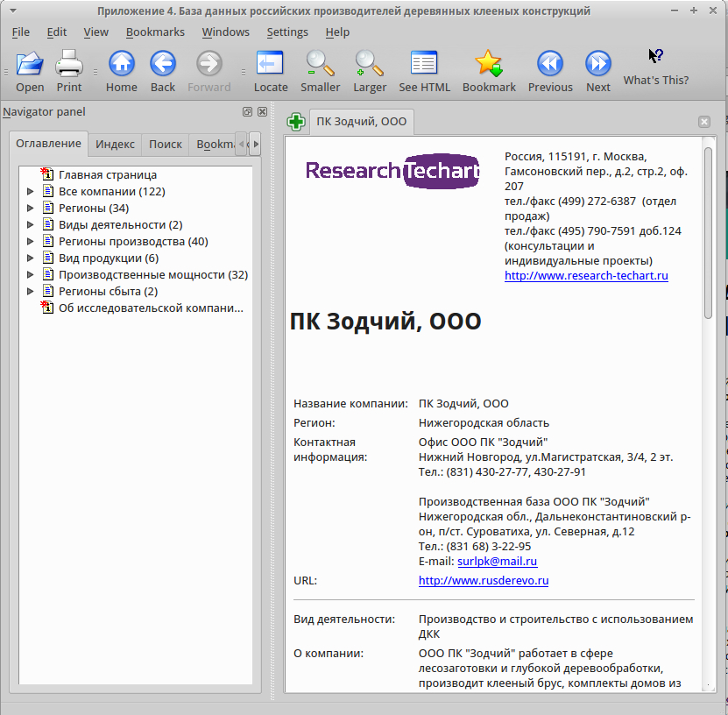Open the research-techart.ru link

[586, 276]
